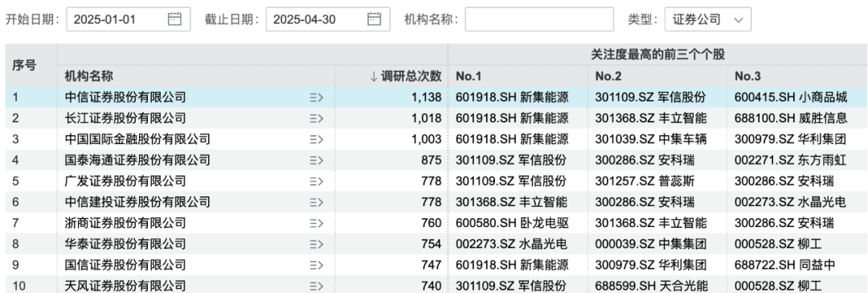Click the 截止日期 field 2025-04-30
The image size is (868, 293).
tap(328, 19)
